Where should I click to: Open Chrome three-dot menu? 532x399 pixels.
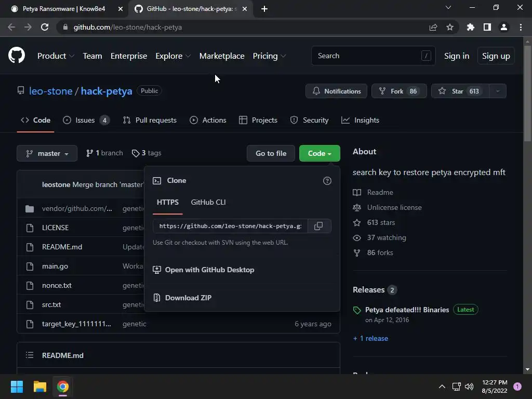pos(521,27)
